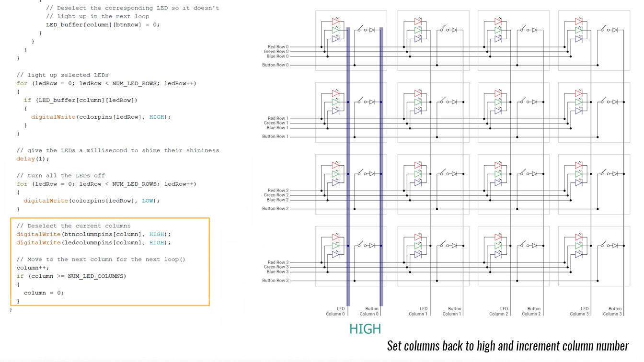Select the 'Button Column 3' label
This screenshot has width=644, height=362.
tap(612, 311)
